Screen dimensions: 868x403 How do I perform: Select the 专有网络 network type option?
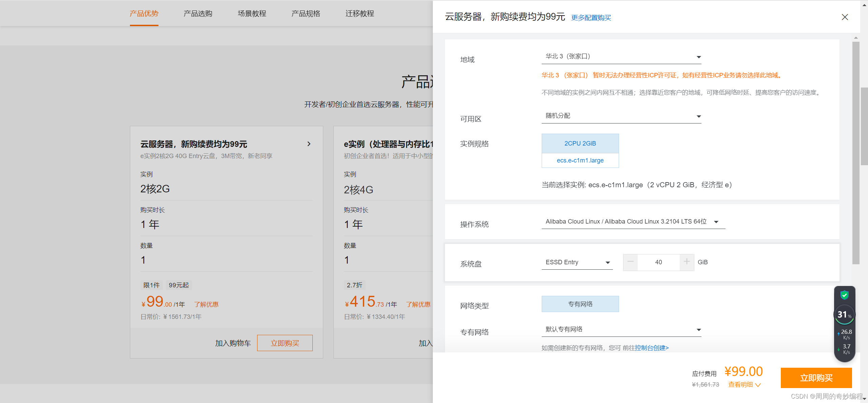coord(580,304)
